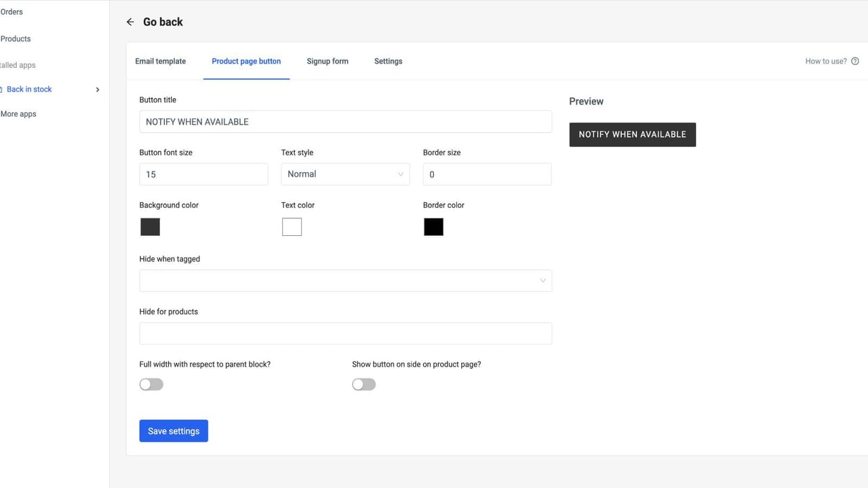Click the Button title input field
Viewport: 868px width, 488px height.
346,122
